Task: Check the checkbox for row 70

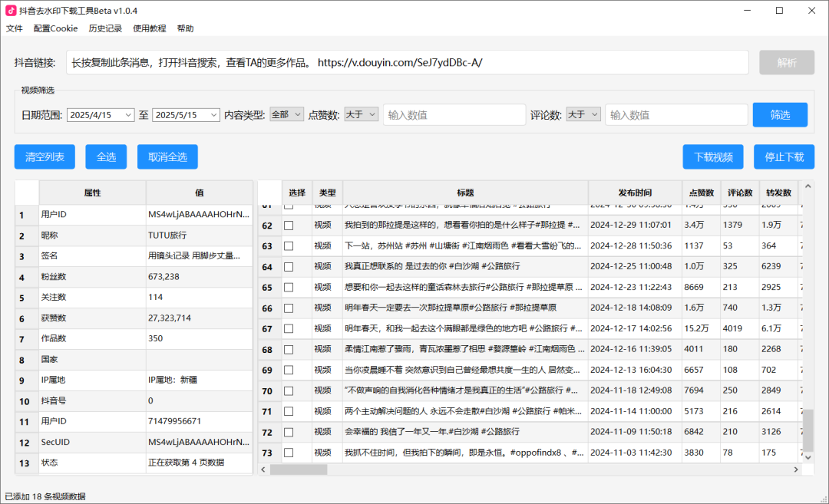Action: pos(289,391)
